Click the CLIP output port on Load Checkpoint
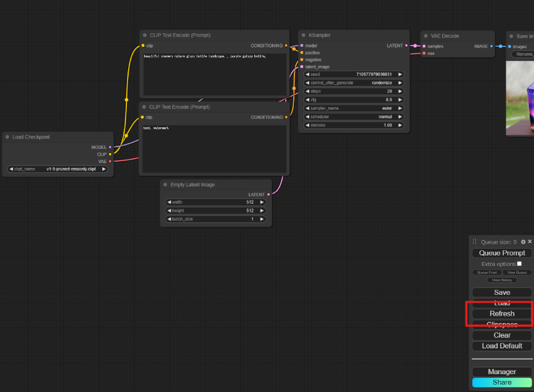Screen dimensions: 534x392 [x=110, y=154]
